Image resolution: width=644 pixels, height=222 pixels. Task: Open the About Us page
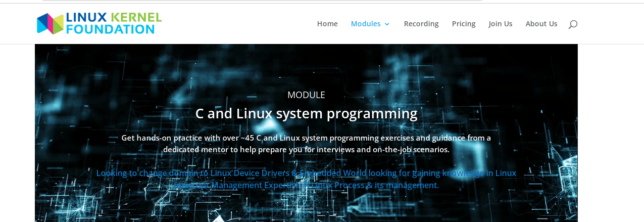point(541,24)
